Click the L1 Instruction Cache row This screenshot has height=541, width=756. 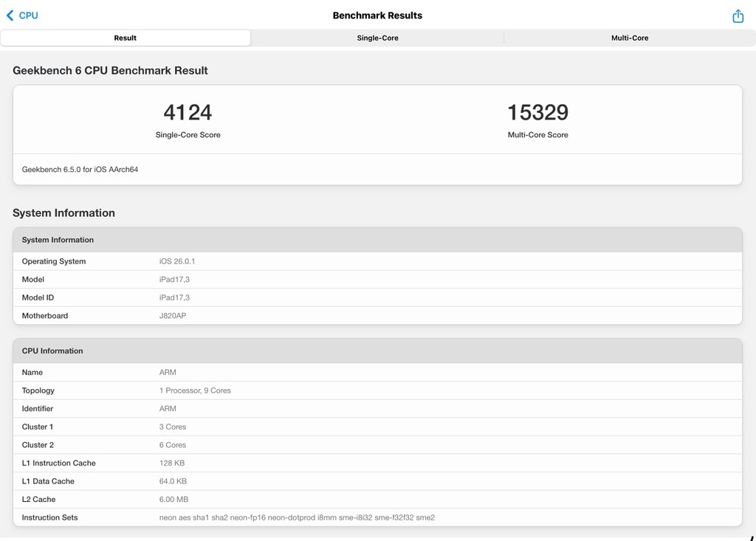tap(377, 463)
